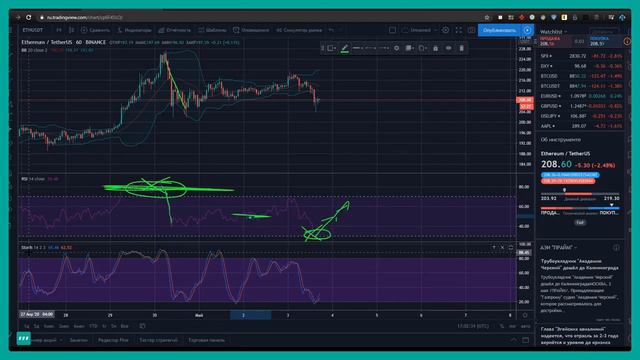
Task: Click the Bollinger Bands BB 20 legend
Action: point(34,50)
